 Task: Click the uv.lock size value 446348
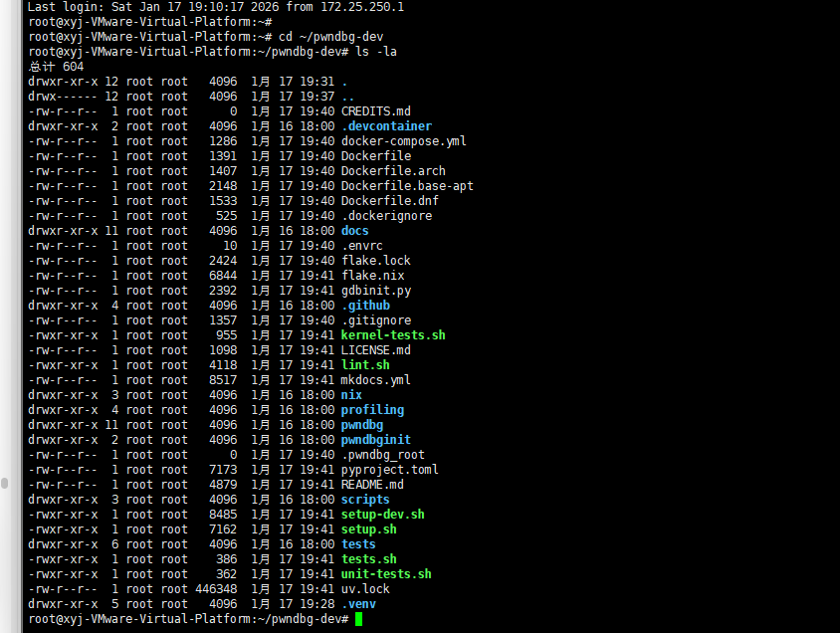pyautogui.click(x=216, y=589)
